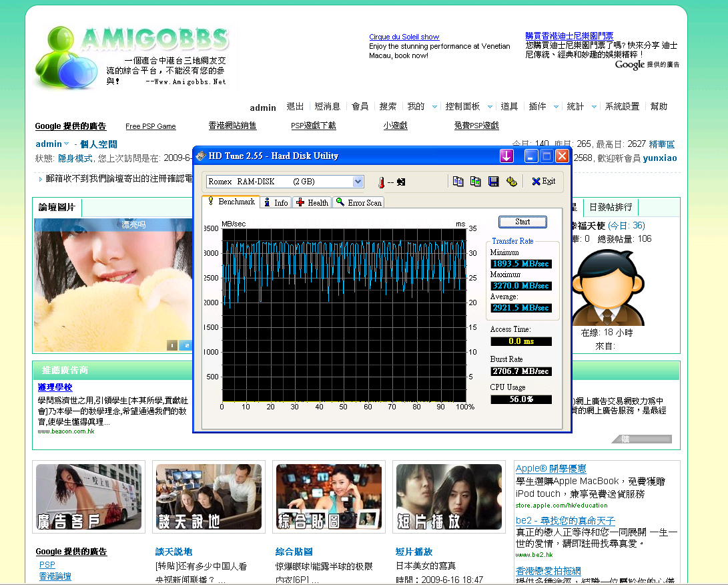Click the 廣告客戶 thumbnail image
This screenshot has height=585, width=728.
89,497
